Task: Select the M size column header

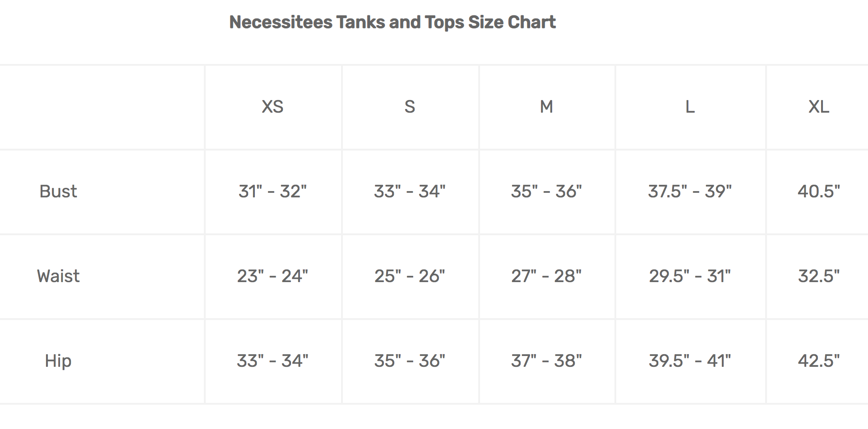Action: pyautogui.click(x=546, y=107)
